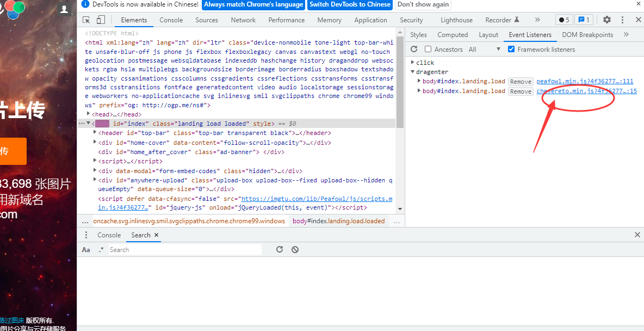
Task: Open the actions ellipsis beside the body element
Action: (82, 124)
